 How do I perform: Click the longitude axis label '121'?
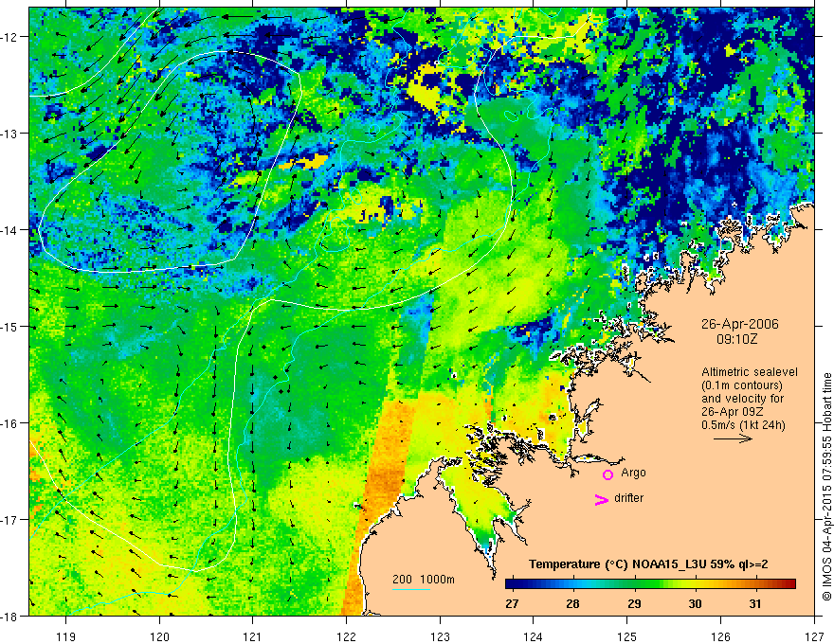(x=253, y=636)
